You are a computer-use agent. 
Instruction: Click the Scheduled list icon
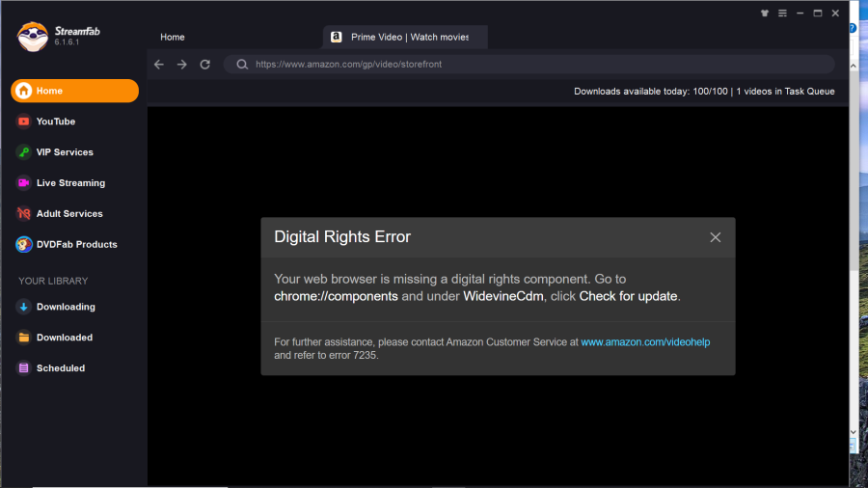tap(23, 368)
